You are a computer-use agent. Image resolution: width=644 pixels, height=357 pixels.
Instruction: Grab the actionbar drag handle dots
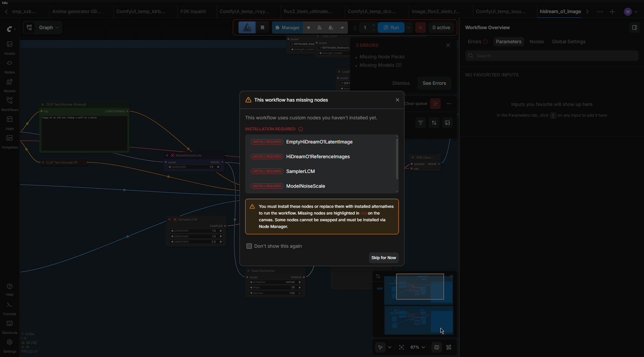(355, 27)
